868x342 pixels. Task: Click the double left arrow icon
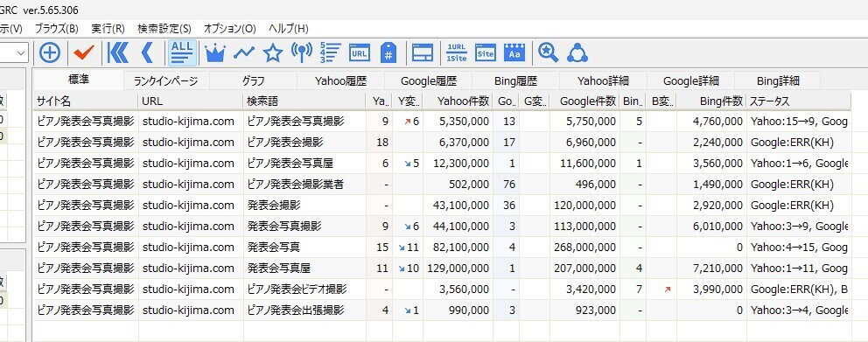[118, 53]
